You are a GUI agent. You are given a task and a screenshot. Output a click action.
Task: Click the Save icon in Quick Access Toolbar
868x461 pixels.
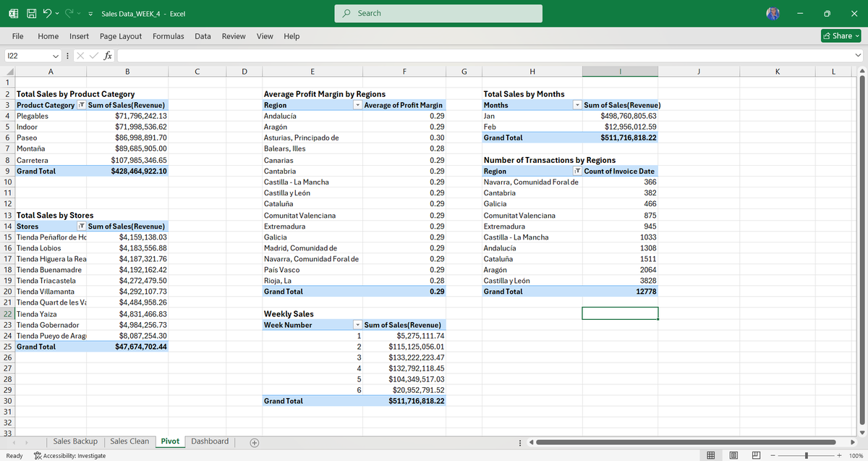pos(32,13)
